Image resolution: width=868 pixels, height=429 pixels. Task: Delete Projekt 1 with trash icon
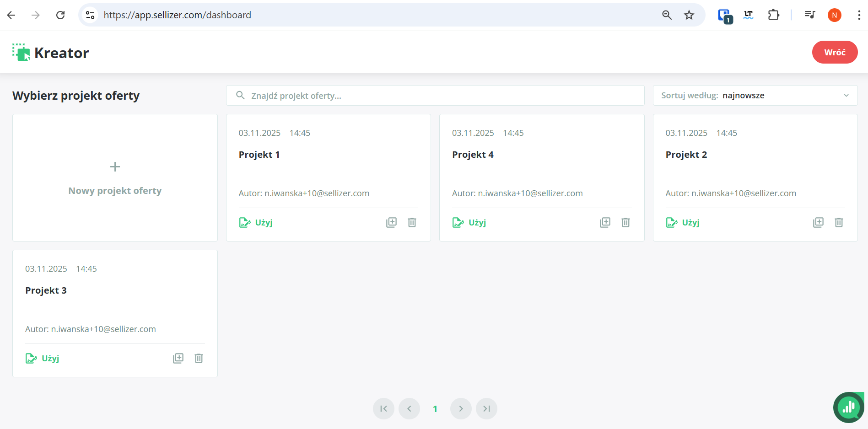412,222
